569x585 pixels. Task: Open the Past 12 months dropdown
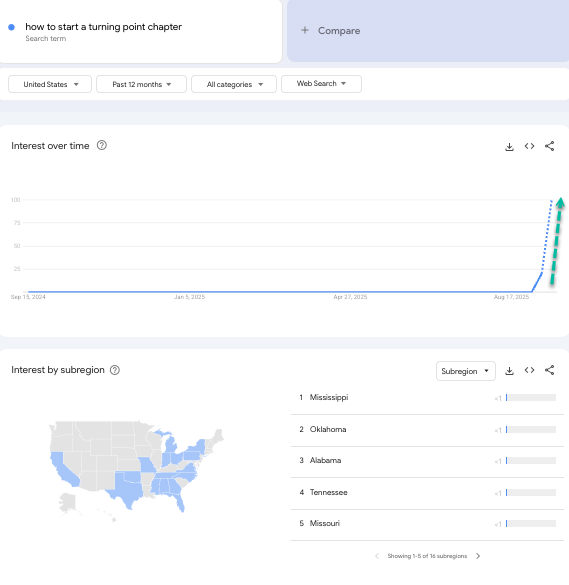point(141,84)
